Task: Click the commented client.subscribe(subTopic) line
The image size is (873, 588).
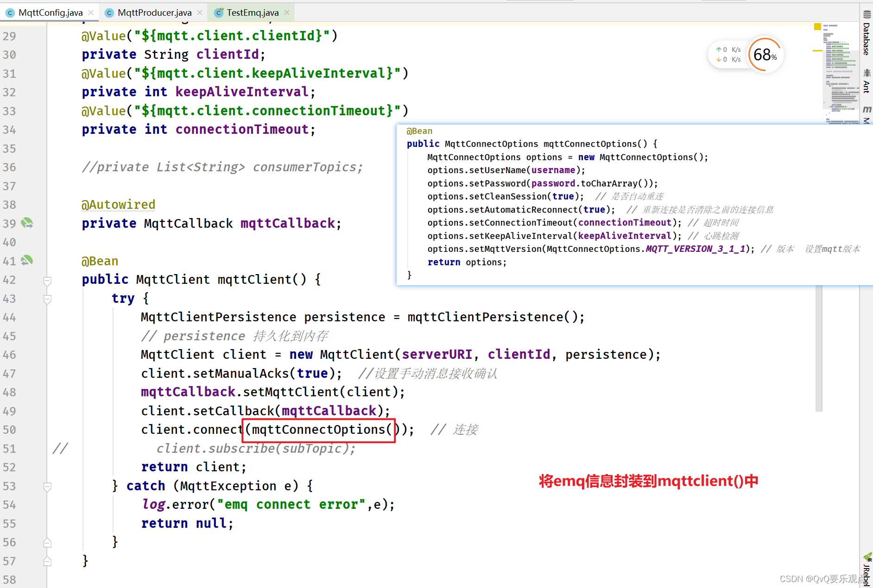Action: tap(256, 449)
